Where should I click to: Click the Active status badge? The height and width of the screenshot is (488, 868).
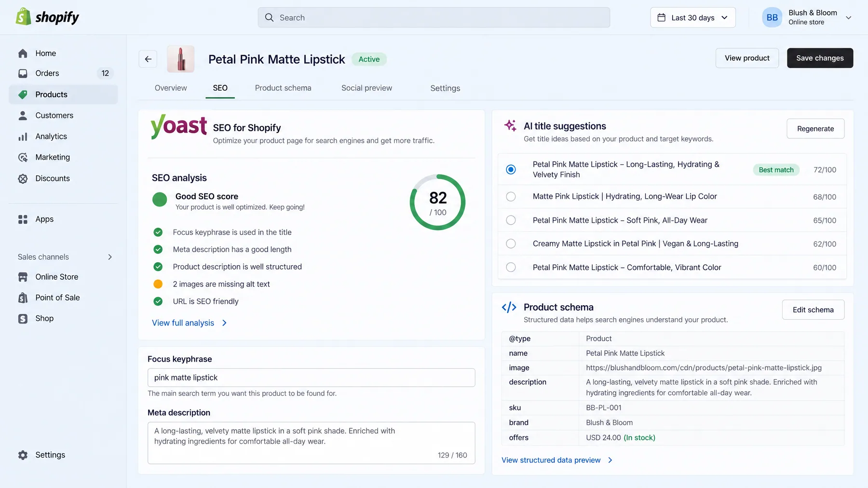(369, 59)
